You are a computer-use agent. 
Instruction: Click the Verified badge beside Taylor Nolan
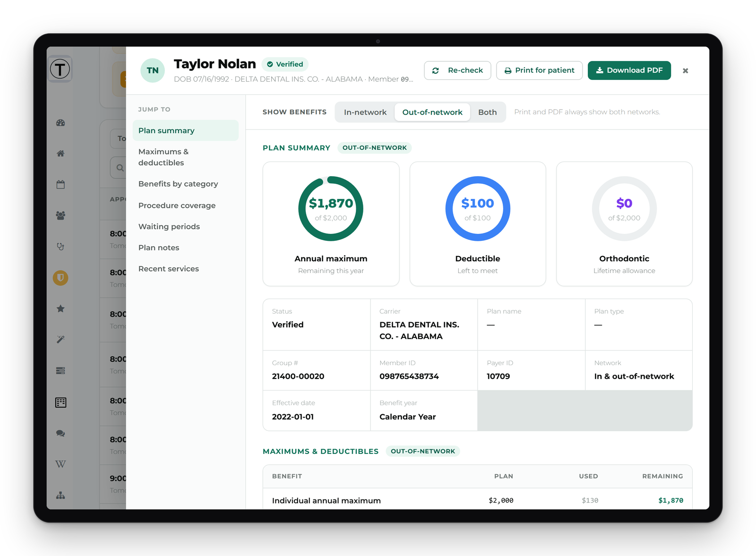285,64
